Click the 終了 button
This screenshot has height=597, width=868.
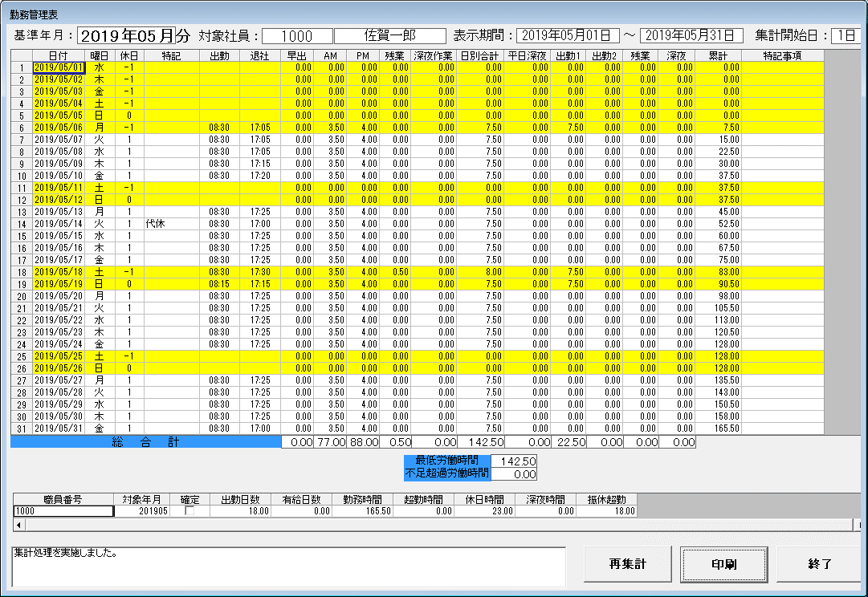click(x=819, y=564)
